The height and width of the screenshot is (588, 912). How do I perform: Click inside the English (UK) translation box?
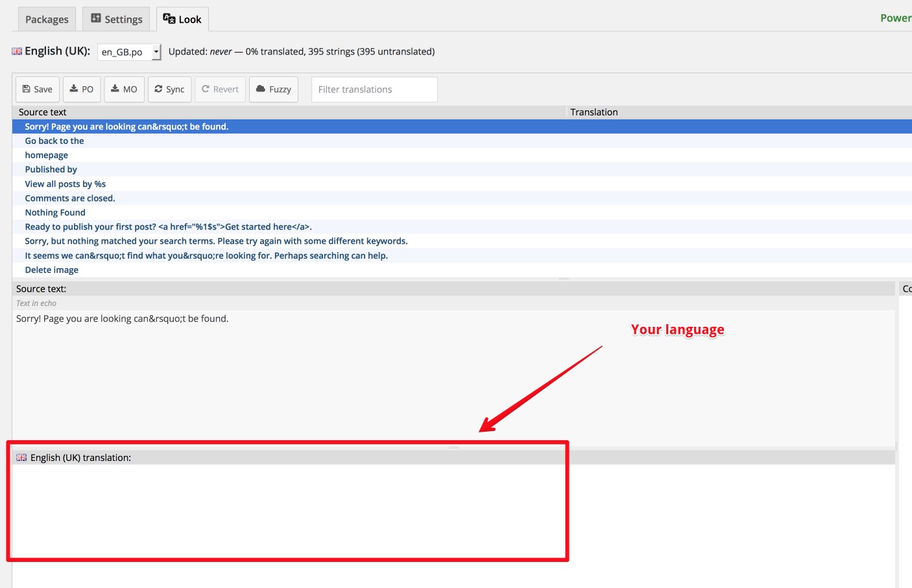pyautogui.click(x=453, y=525)
